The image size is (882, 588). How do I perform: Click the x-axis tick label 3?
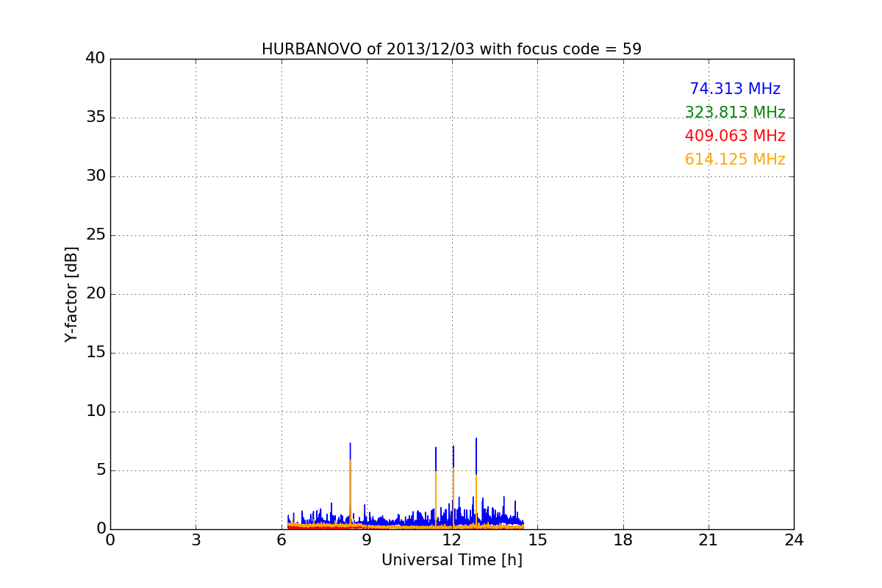pos(196,540)
